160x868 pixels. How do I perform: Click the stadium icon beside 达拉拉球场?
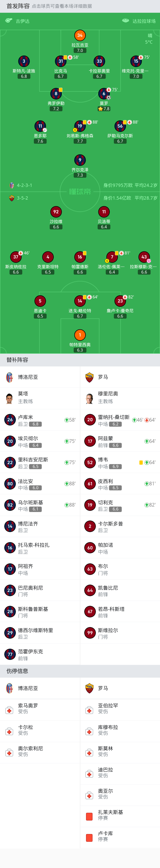[126, 21]
